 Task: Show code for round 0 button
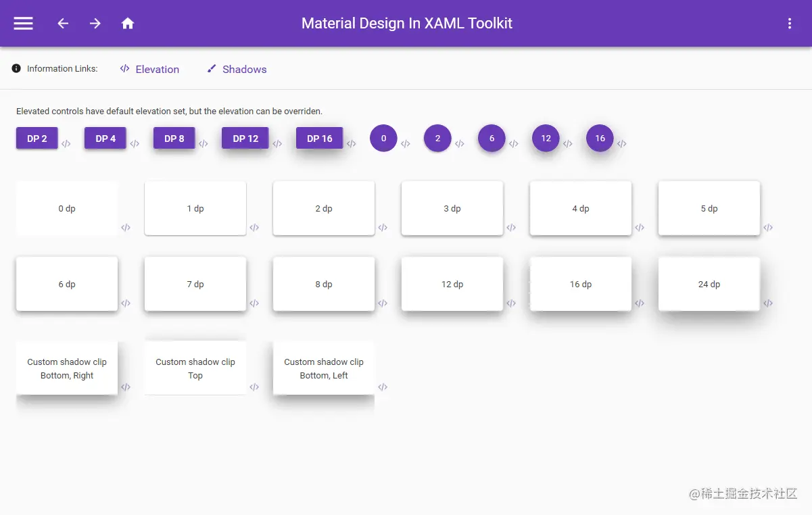405,144
